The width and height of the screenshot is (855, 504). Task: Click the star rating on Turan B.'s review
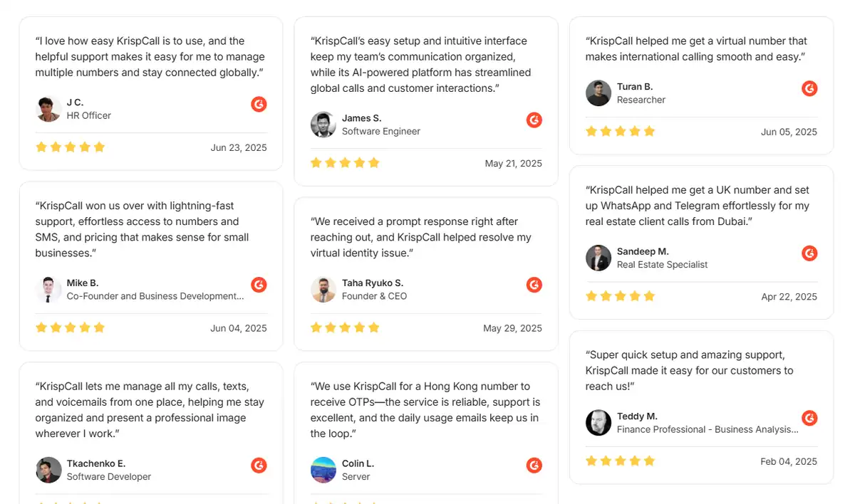(x=621, y=132)
